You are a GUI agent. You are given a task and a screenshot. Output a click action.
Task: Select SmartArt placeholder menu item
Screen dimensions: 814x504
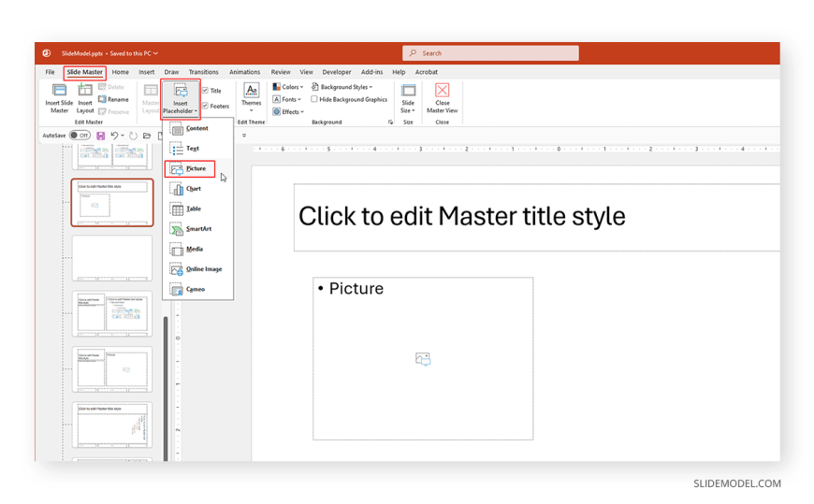197,229
